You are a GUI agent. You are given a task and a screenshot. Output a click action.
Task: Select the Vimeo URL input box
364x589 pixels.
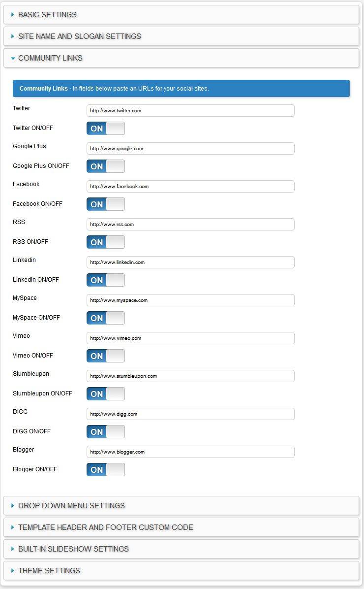click(191, 338)
